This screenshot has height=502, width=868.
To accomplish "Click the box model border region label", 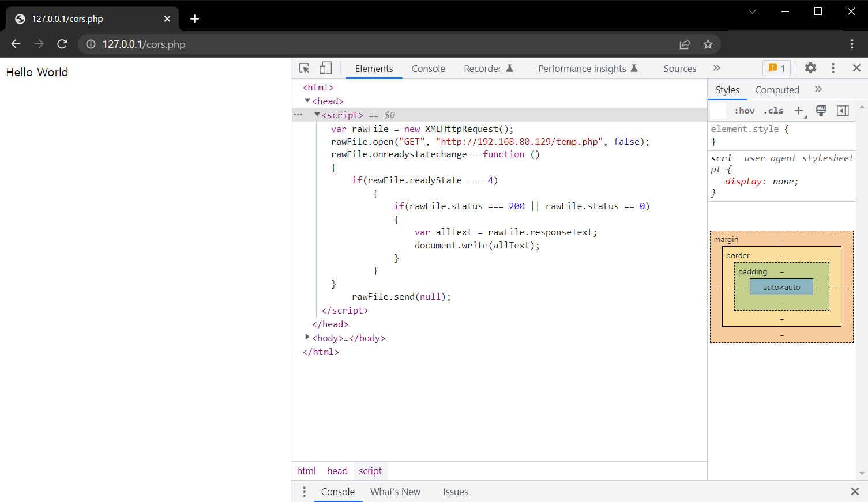I will [x=738, y=256].
